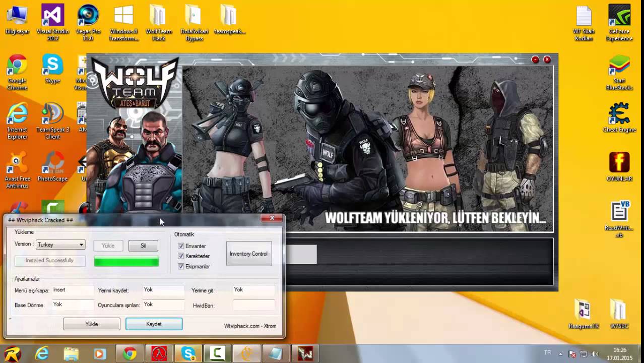The width and height of the screenshot is (644, 363).
Task: Open Windows 8 Transform desktop icon
Action: pos(123,23)
